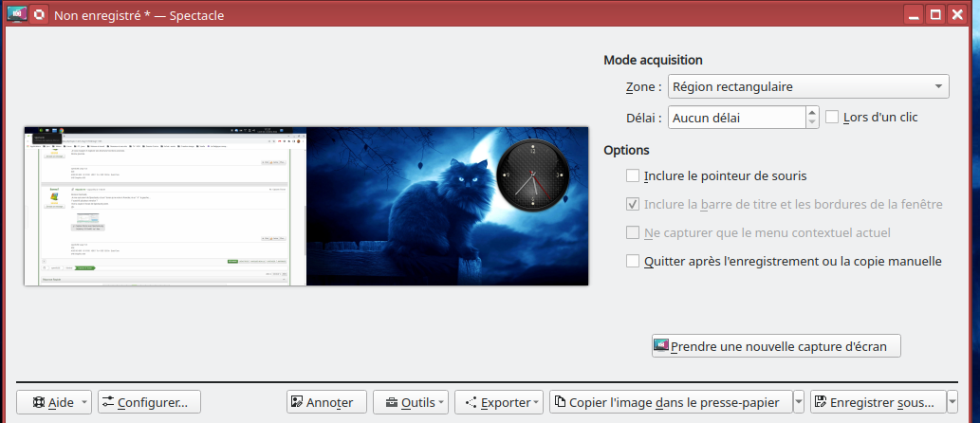Open the Aide help button
980x423 pixels.
(54, 402)
